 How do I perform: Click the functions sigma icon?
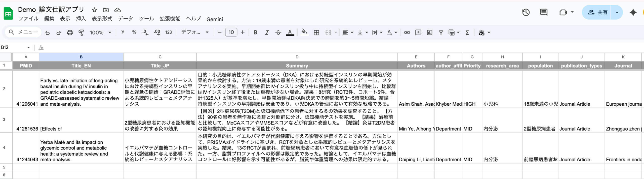click(x=467, y=33)
